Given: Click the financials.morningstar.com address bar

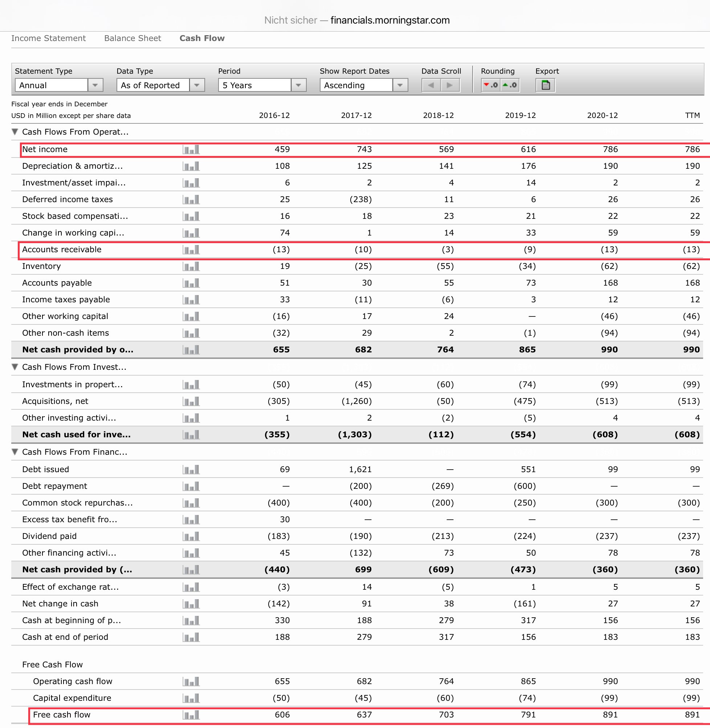Looking at the screenshot, I should [390, 20].
